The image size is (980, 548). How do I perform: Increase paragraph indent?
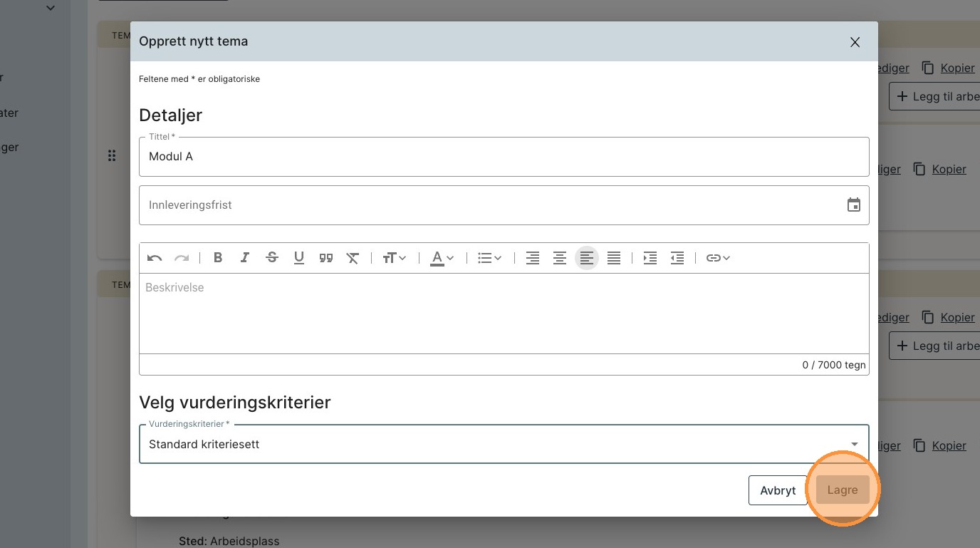pyautogui.click(x=650, y=258)
